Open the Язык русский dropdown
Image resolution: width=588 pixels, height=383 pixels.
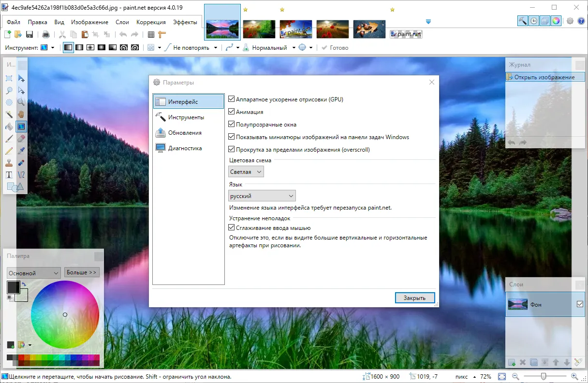click(262, 196)
